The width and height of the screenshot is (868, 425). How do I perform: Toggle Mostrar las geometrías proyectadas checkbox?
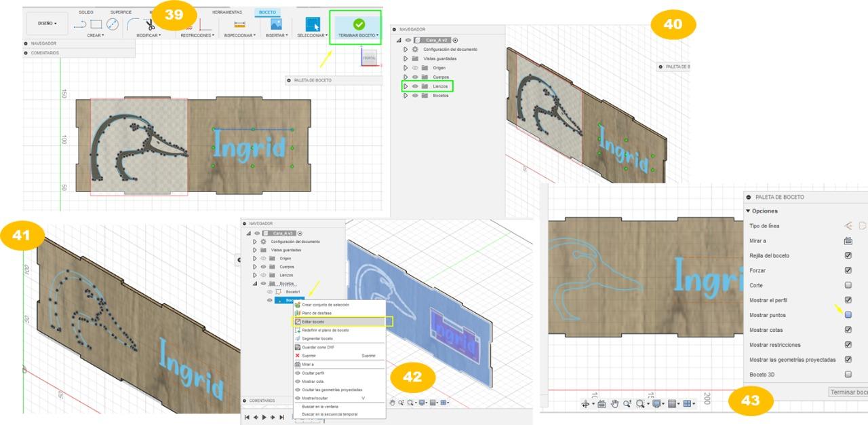tap(848, 359)
